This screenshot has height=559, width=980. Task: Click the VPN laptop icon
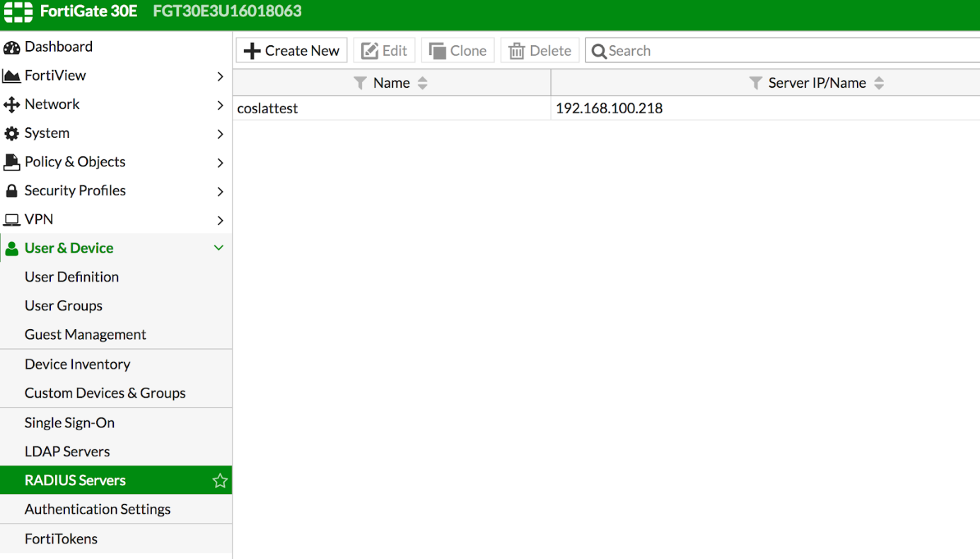click(12, 220)
